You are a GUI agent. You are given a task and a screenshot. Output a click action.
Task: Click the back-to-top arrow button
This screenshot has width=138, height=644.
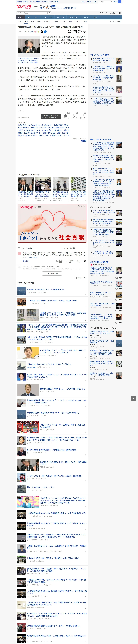click(133, 398)
